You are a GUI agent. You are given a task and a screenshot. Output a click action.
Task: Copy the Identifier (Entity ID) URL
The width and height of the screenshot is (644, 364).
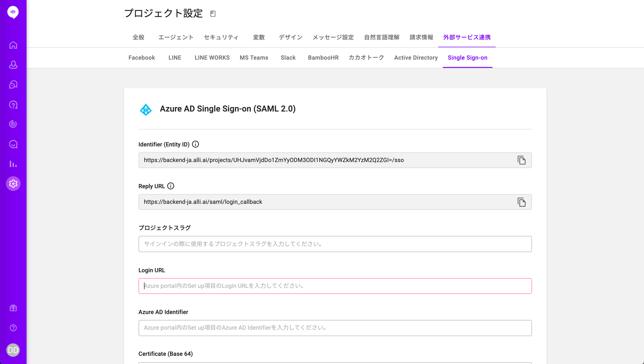pos(522,160)
